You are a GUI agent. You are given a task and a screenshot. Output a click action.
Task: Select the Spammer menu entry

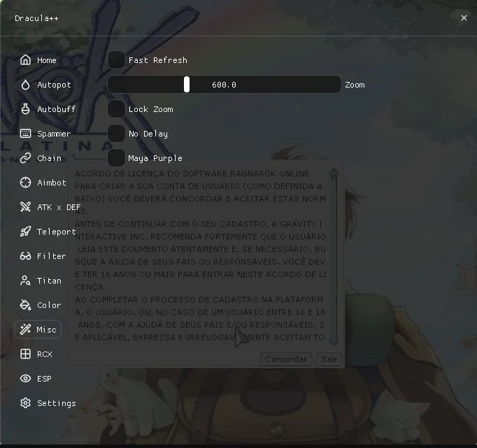[54, 134]
